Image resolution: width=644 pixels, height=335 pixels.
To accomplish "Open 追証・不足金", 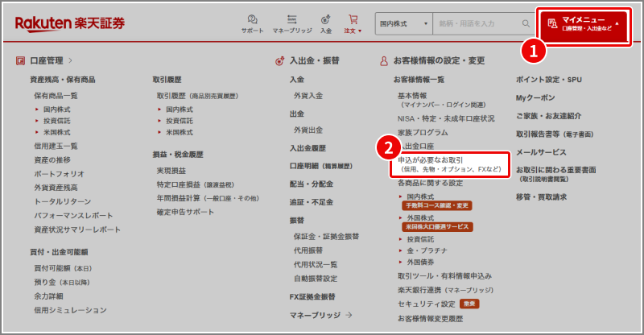I will pyautogui.click(x=312, y=202).
